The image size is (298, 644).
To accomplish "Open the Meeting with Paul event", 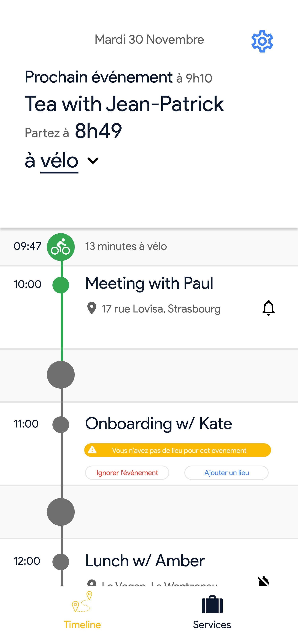I will (x=149, y=283).
